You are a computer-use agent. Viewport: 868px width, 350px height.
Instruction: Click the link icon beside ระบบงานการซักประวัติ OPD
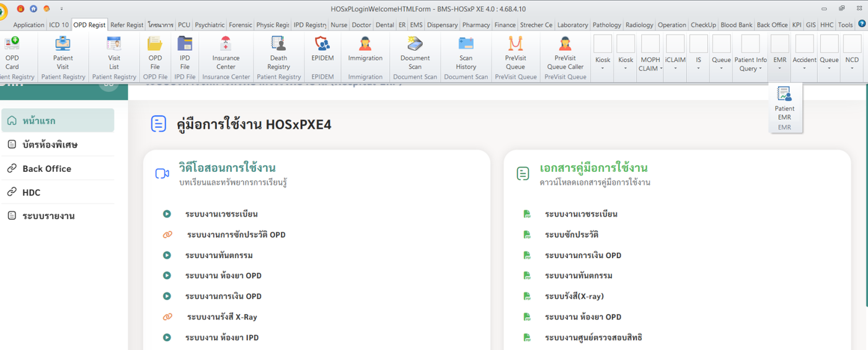coord(167,235)
